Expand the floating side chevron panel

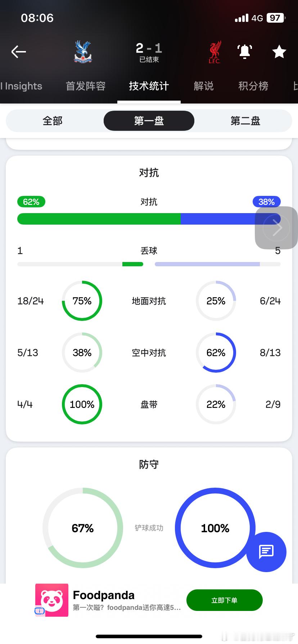click(x=276, y=228)
